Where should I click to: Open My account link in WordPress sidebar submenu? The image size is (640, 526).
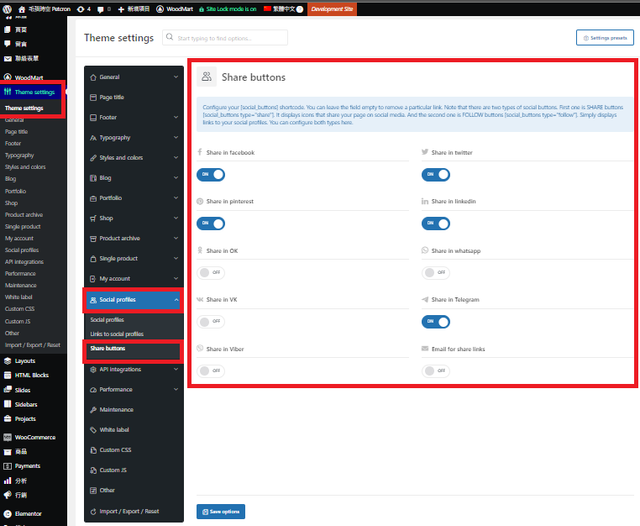pos(19,238)
